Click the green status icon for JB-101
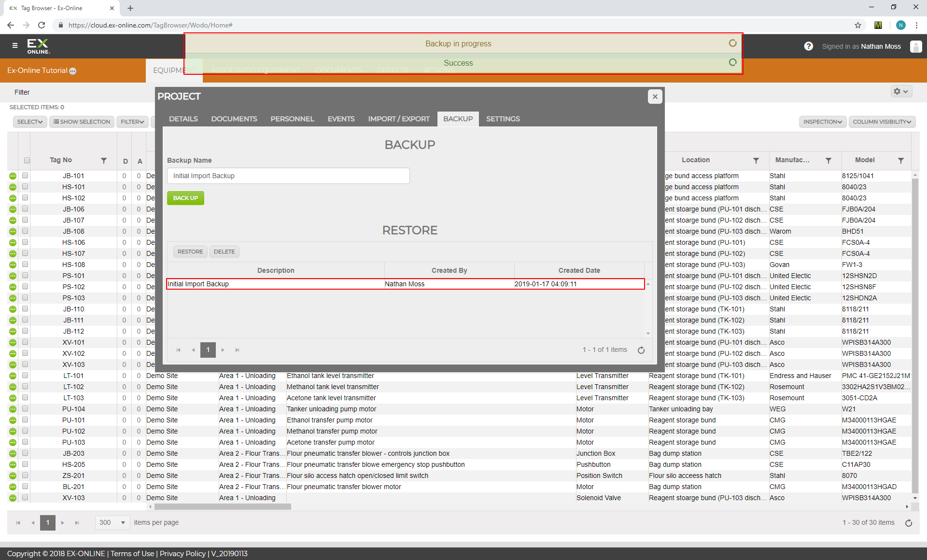The width and height of the screenshot is (927, 560). pos(13,176)
